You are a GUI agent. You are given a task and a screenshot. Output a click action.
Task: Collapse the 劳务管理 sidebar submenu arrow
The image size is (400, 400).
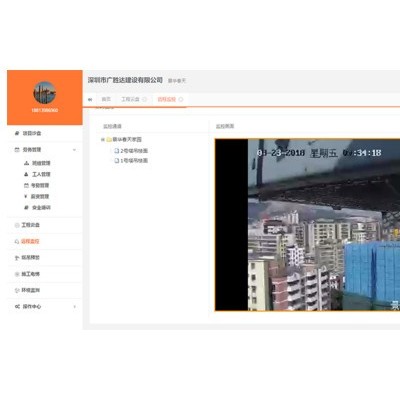coord(74,150)
